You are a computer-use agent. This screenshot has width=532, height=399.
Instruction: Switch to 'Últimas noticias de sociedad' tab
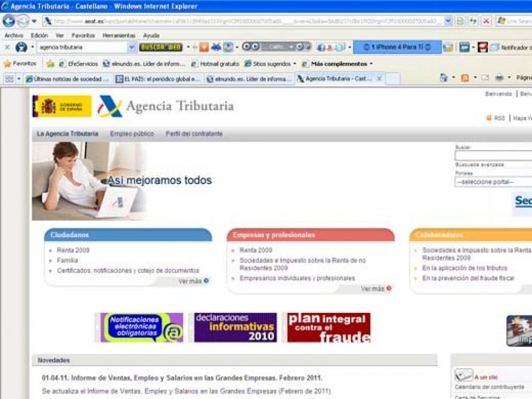[68, 79]
